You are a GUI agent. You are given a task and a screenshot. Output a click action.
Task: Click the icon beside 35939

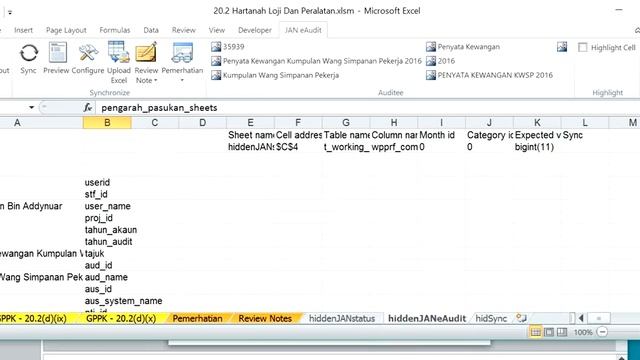(x=216, y=47)
